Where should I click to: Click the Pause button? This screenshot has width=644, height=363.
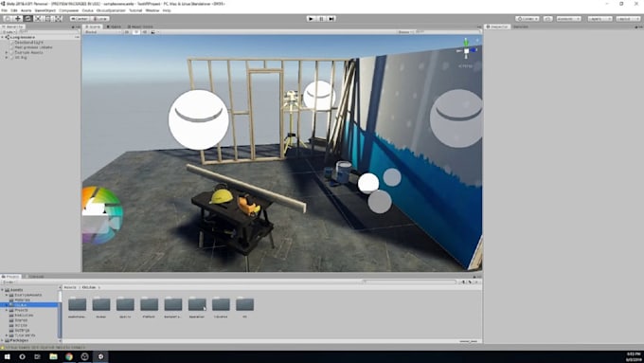pyautogui.click(x=322, y=19)
